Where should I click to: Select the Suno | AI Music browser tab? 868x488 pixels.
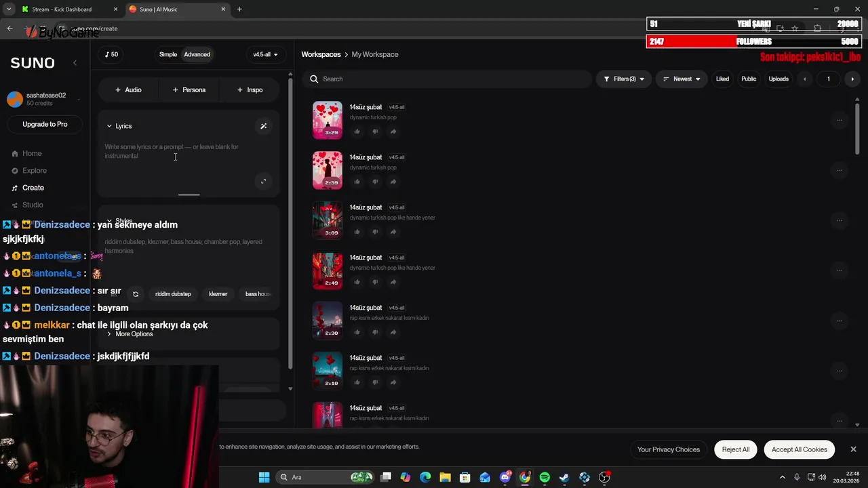click(178, 9)
